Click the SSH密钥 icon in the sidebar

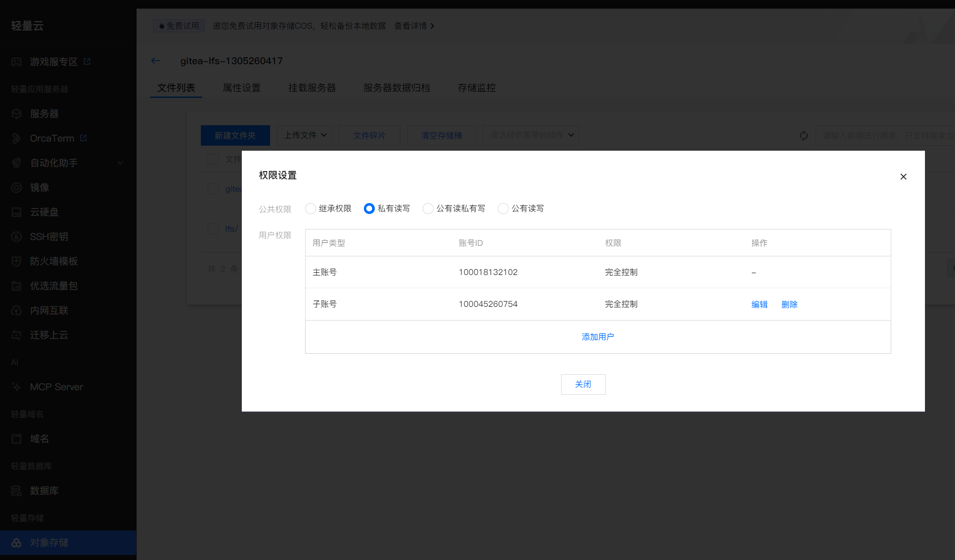click(16, 237)
